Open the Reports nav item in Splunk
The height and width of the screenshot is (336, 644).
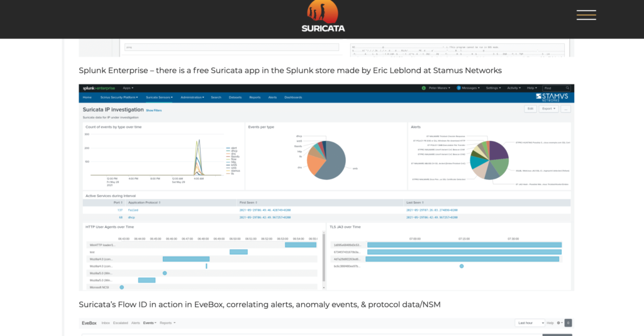(x=255, y=98)
